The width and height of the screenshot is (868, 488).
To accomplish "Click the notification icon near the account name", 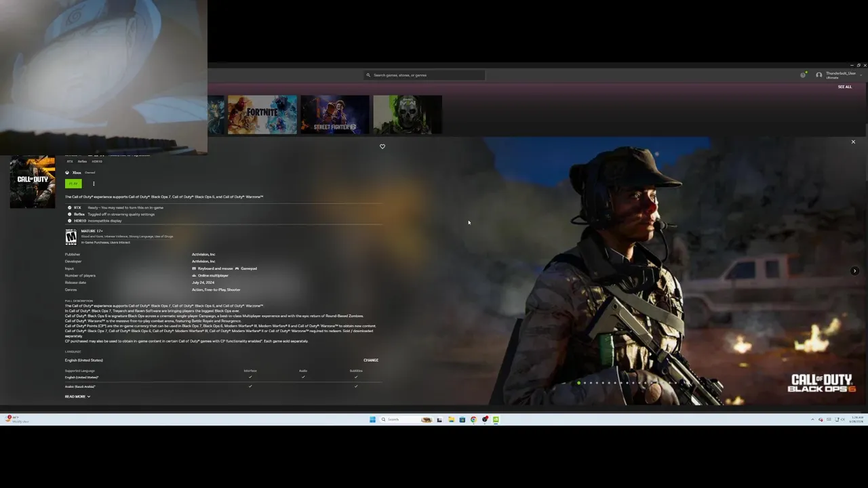I will 804,75.
